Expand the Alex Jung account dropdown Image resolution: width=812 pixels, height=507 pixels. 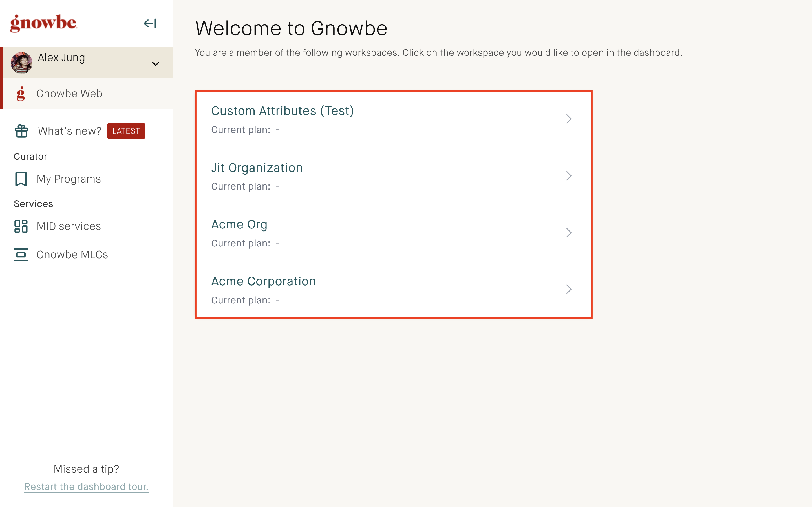click(155, 63)
